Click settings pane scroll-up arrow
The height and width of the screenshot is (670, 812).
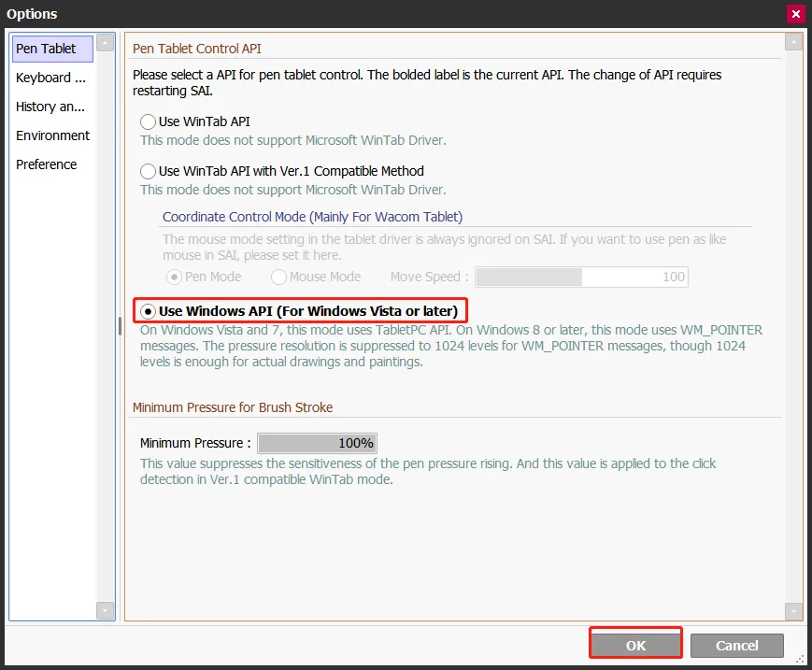[x=793, y=42]
